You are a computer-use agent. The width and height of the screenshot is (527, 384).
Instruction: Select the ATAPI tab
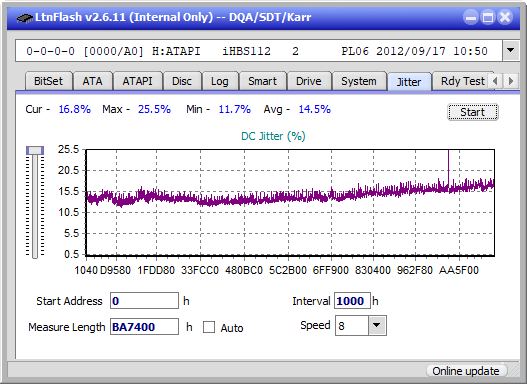point(137,81)
